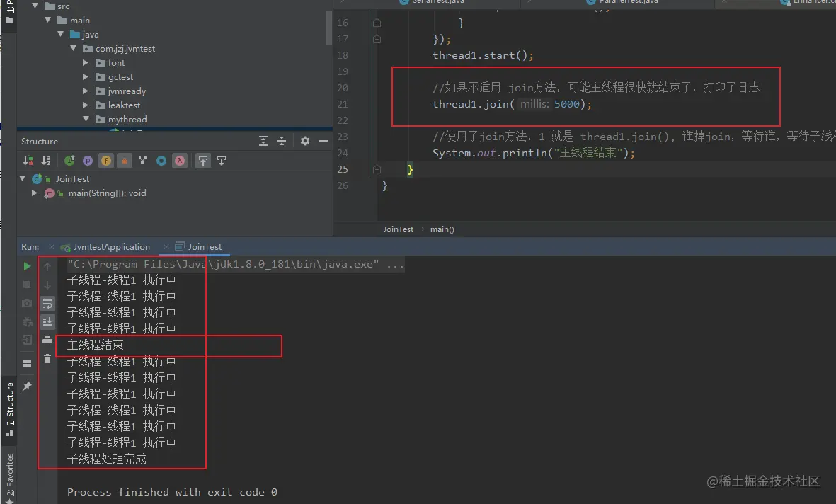
Task: Click the bug gear icon in Run toolbar
Action: pos(27,322)
